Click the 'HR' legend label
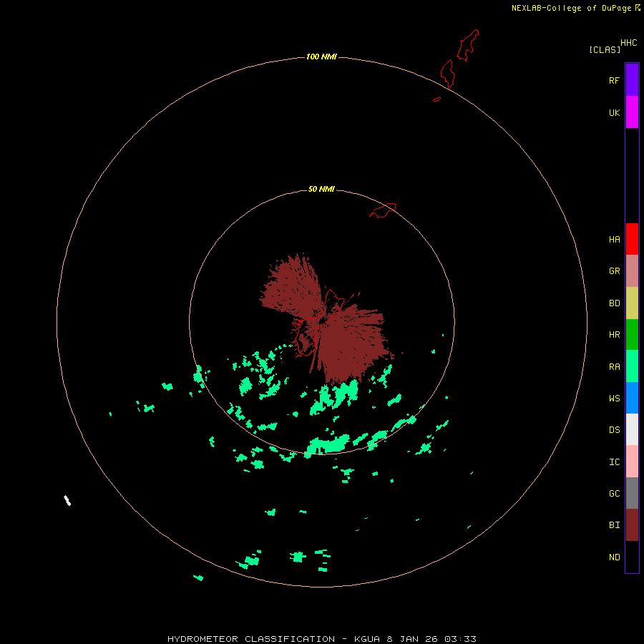 pos(614,335)
